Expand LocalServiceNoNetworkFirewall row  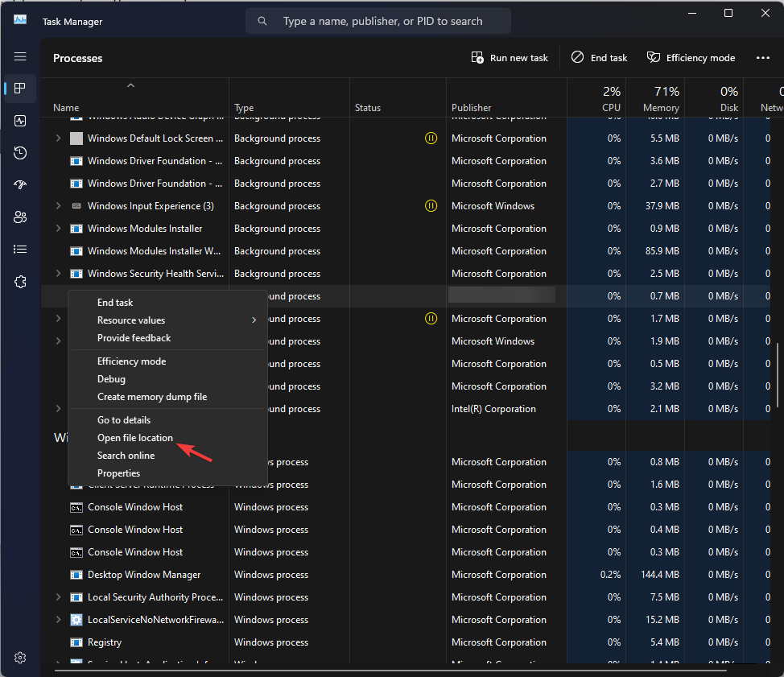[x=59, y=620]
